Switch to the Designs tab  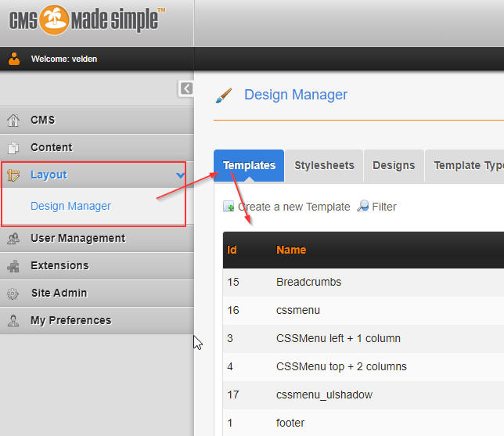394,166
